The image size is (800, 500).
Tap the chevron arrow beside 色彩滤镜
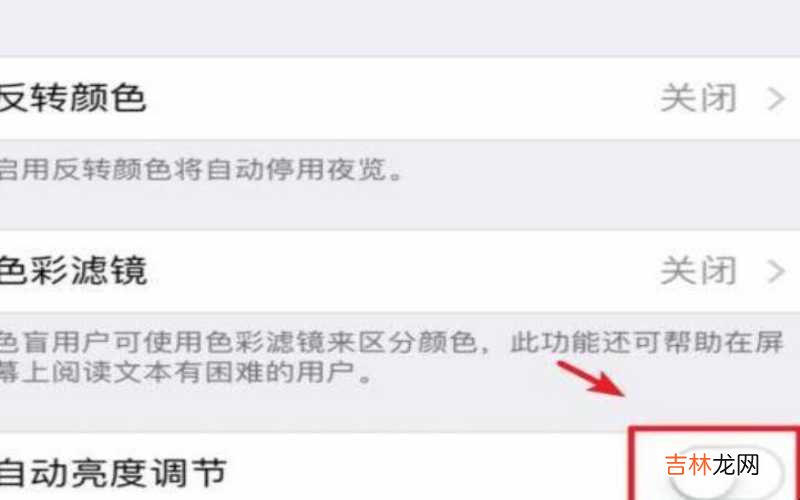[776, 271]
